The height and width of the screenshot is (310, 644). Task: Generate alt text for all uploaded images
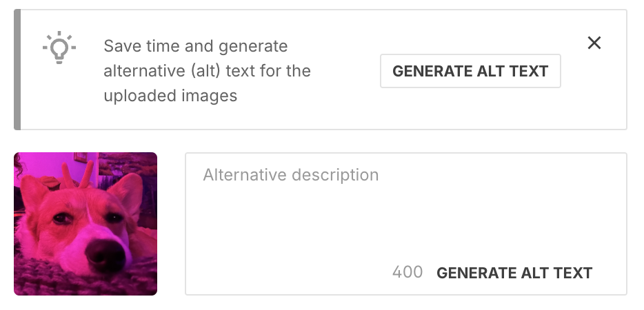click(470, 71)
